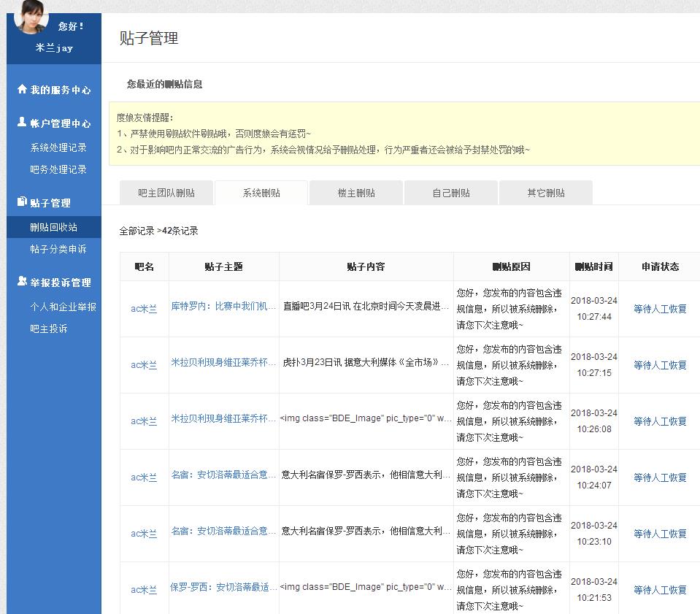Click the 全部记录 breadcrumb link
Image resolution: width=700 pixels, height=614 pixels.
pos(136,231)
